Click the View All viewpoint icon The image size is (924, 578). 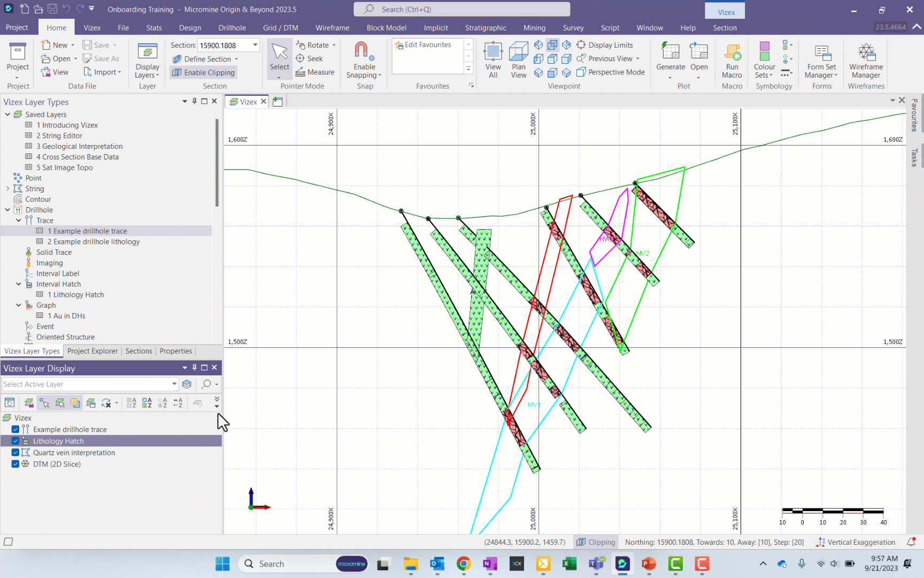[x=493, y=59]
